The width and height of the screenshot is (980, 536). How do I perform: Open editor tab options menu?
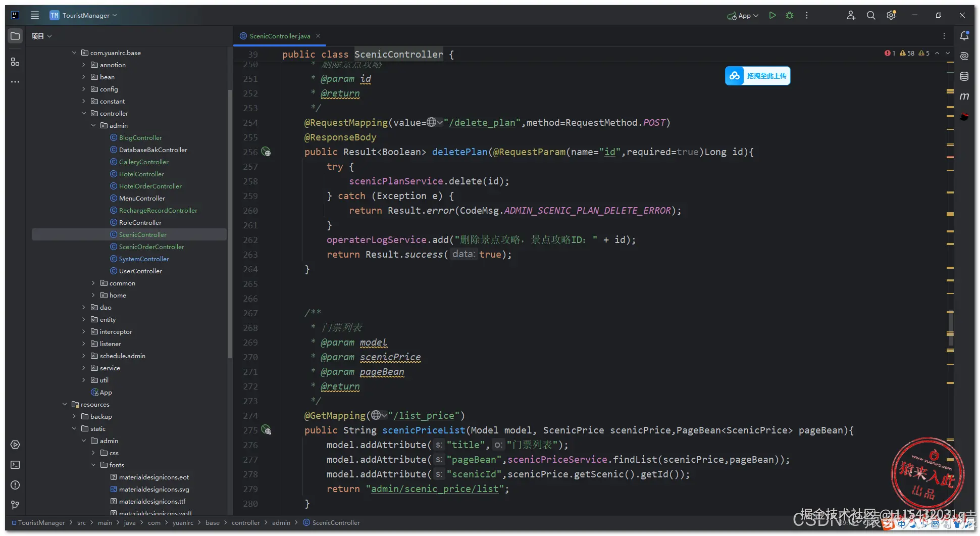944,36
